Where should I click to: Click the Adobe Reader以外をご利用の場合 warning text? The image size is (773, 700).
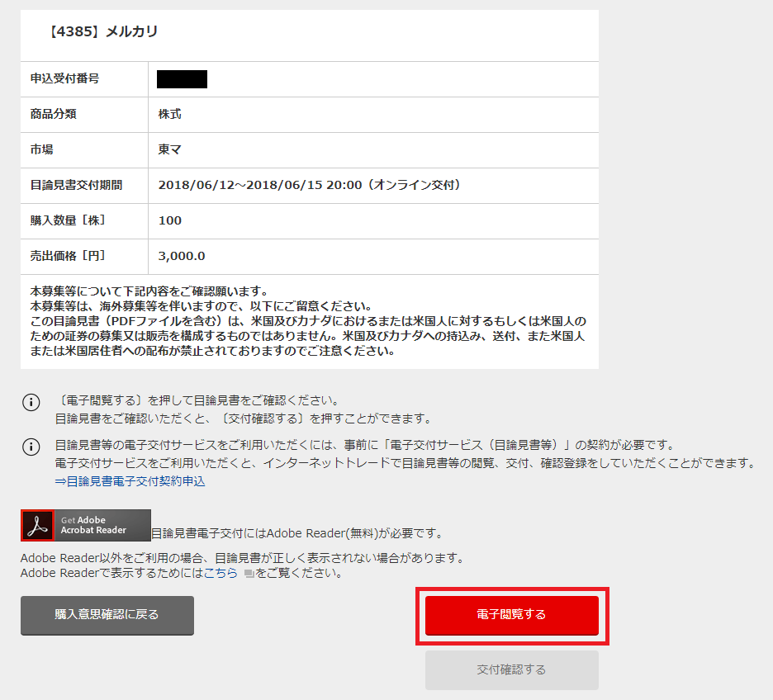point(244,558)
